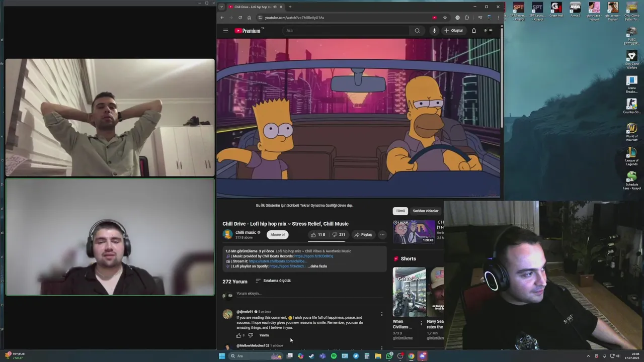Open the Chill Beats Records spoti.fi link
Screen dimensions: 644x362
[x=313, y=256]
